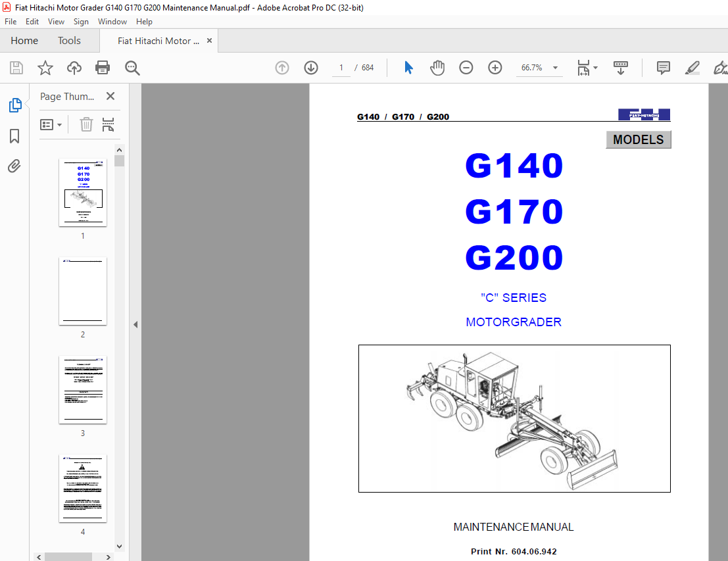This screenshot has height=561, width=728.
Task: Click the page number input field
Action: [341, 68]
